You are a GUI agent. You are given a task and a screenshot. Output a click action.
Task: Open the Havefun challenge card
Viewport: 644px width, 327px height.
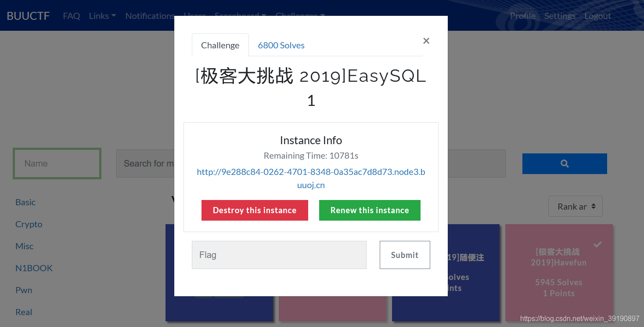tap(559, 272)
